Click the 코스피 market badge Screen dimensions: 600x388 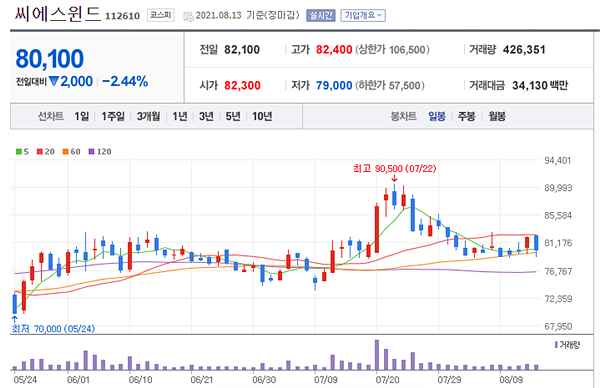click(161, 15)
